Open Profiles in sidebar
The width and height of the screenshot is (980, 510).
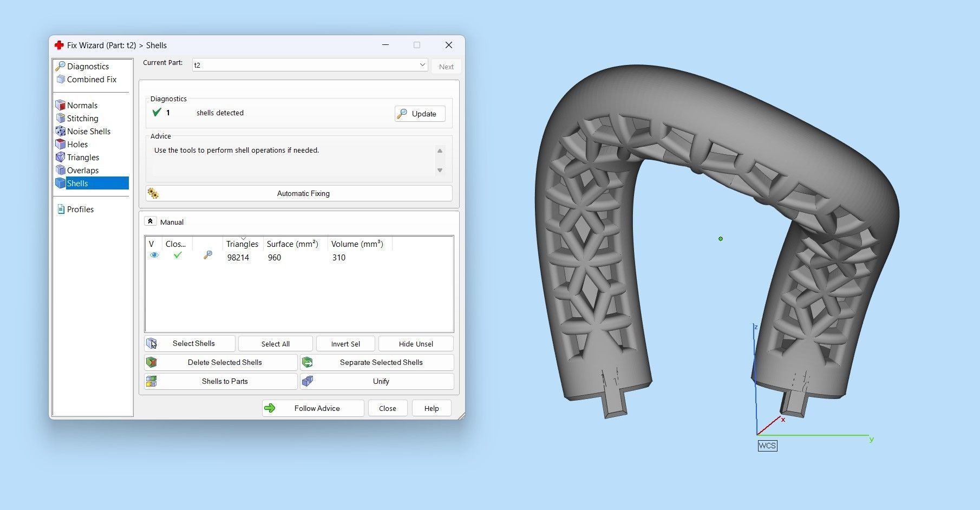(80, 210)
